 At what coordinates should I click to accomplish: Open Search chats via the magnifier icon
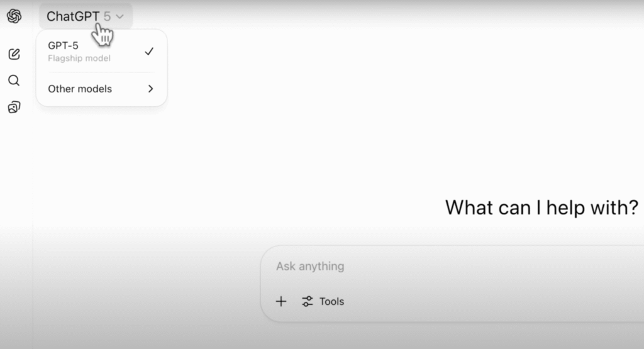pos(14,80)
